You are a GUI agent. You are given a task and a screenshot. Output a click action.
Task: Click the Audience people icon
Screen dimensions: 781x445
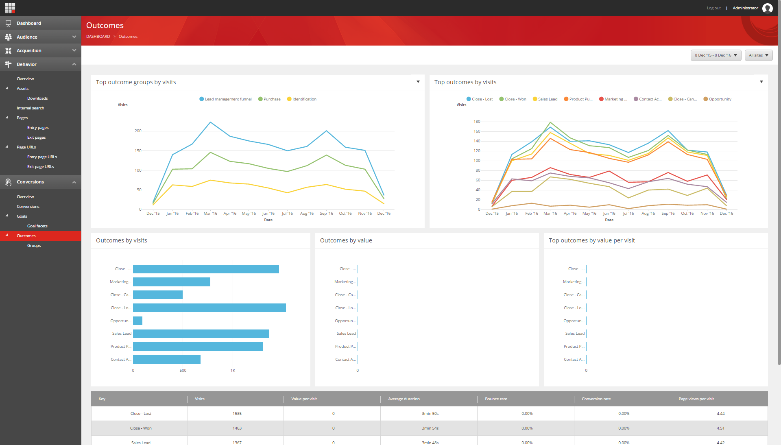point(8,37)
